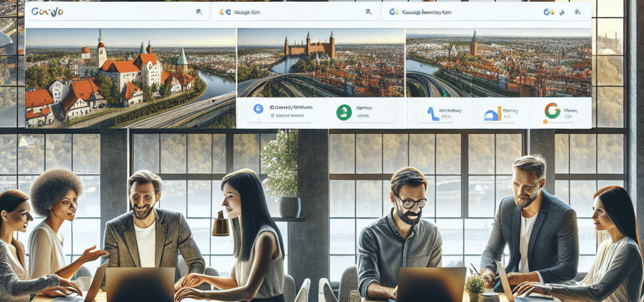Open the middle image of the red castle
Viewport: 644px width, 302px height.
coord(321,62)
